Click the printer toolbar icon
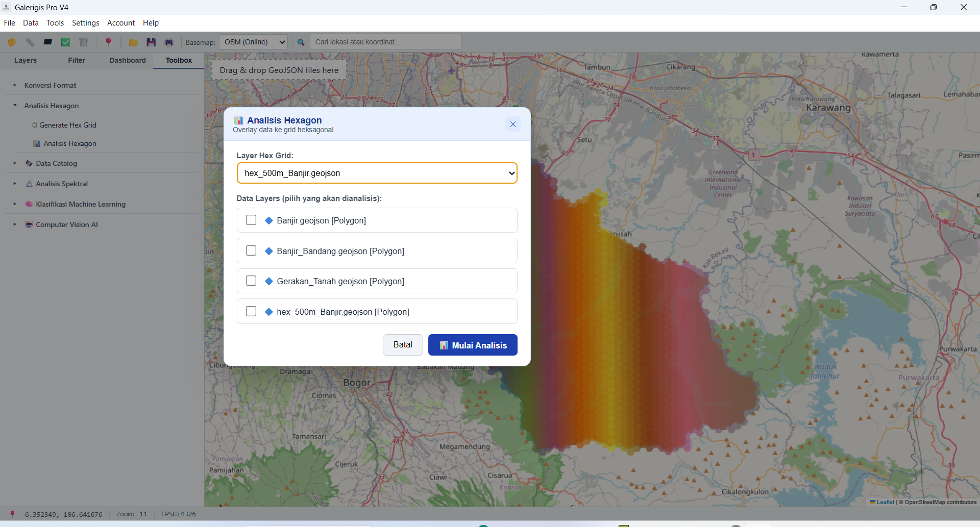Image resolution: width=980 pixels, height=527 pixels. click(x=169, y=42)
